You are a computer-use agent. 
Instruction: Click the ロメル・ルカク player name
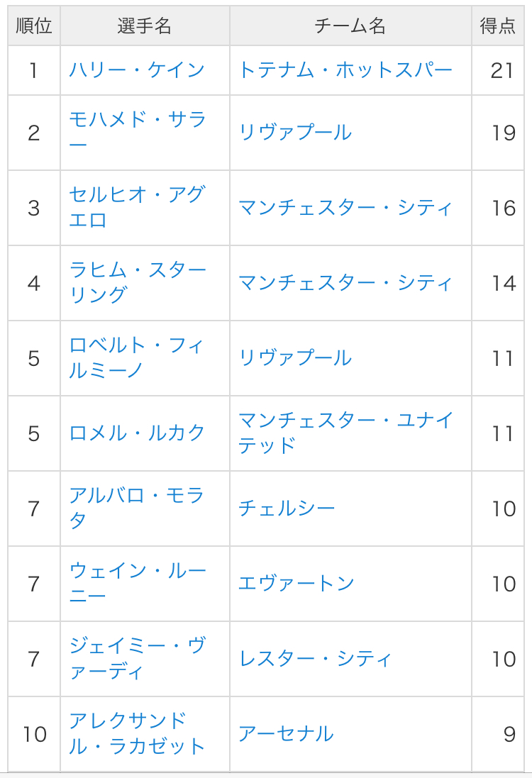pyautogui.click(x=137, y=433)
